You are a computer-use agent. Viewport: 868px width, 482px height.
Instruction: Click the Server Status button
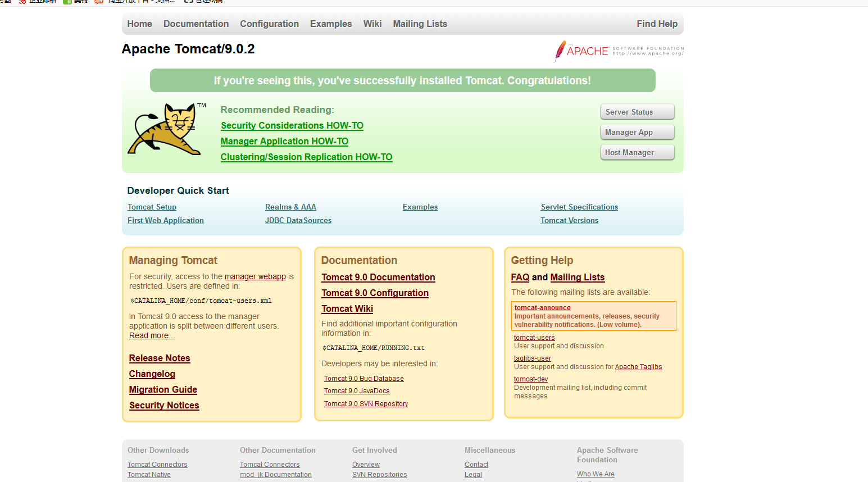pyautogui.click(x=638, y=112)
